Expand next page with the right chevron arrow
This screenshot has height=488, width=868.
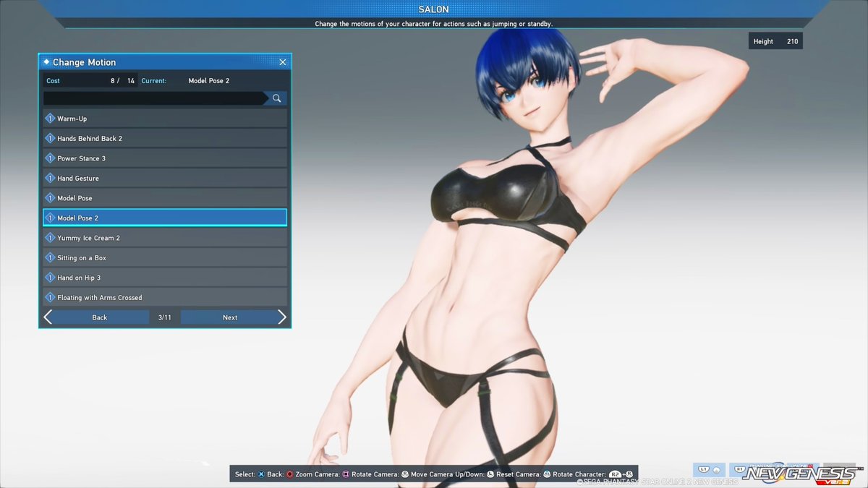[282, 317]
